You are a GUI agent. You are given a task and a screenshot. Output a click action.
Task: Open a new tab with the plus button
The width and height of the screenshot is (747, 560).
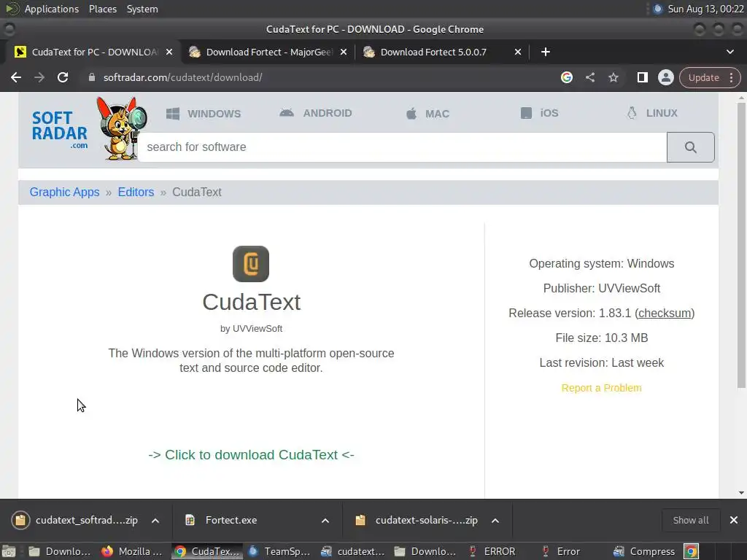(x=546, y=52)
